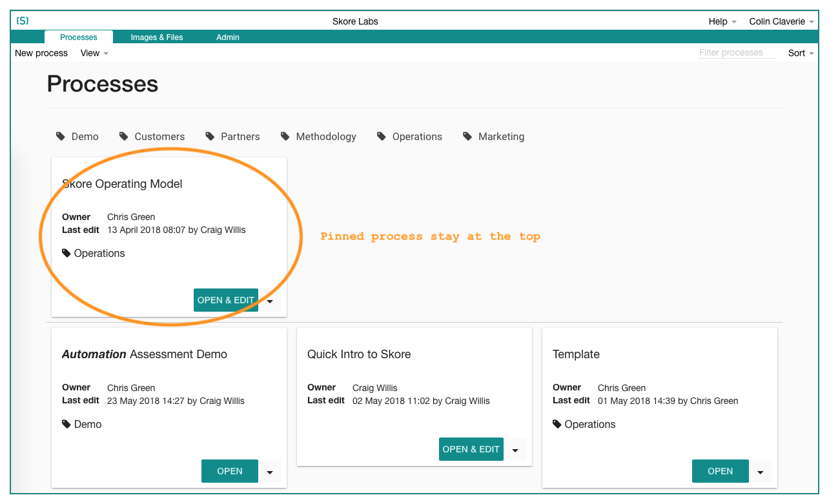Click the Skore Operating Model card title
Viewport: 829px width, 504px height.
click(122, 184)
